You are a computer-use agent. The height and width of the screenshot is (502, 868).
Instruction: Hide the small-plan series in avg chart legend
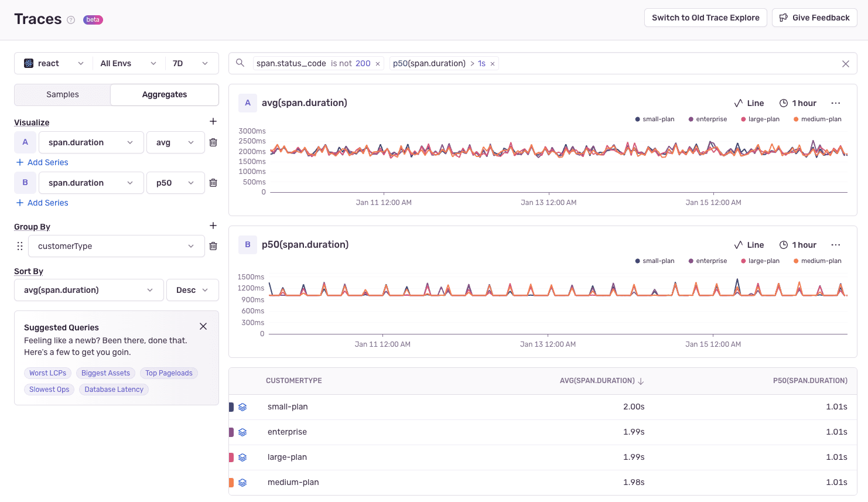(x=654, y=119)
